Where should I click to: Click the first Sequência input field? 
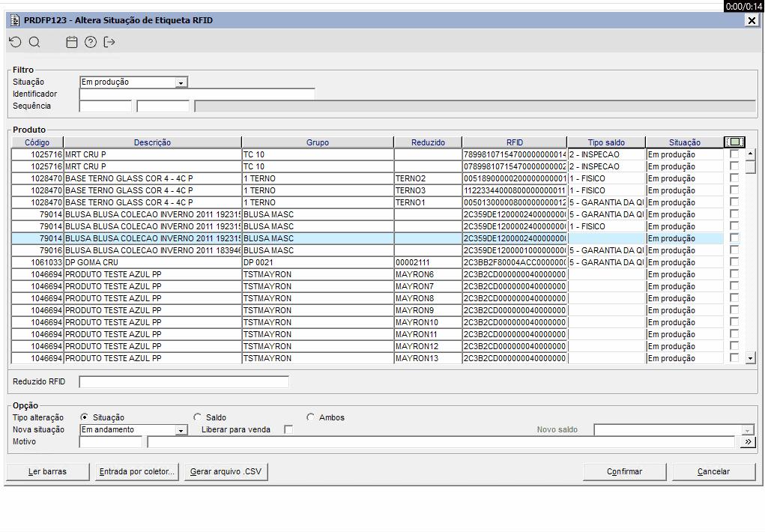tap(106, 106)
